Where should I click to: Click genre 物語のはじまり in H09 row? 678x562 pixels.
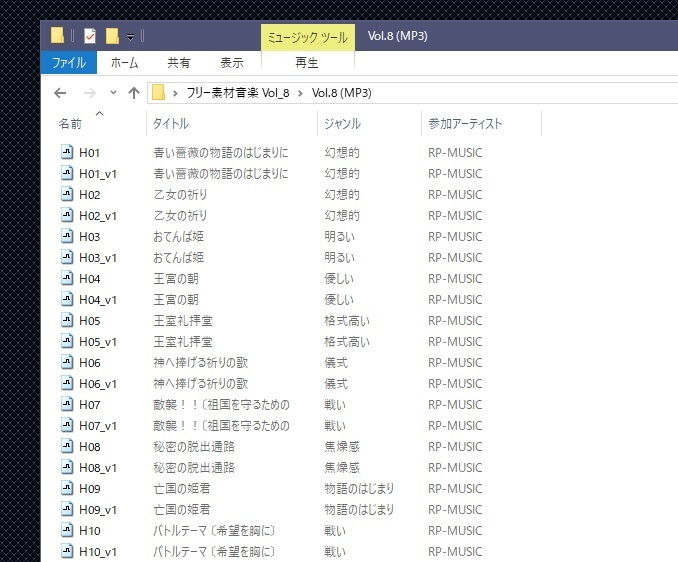pyautogui.click(x=359, y=489)
